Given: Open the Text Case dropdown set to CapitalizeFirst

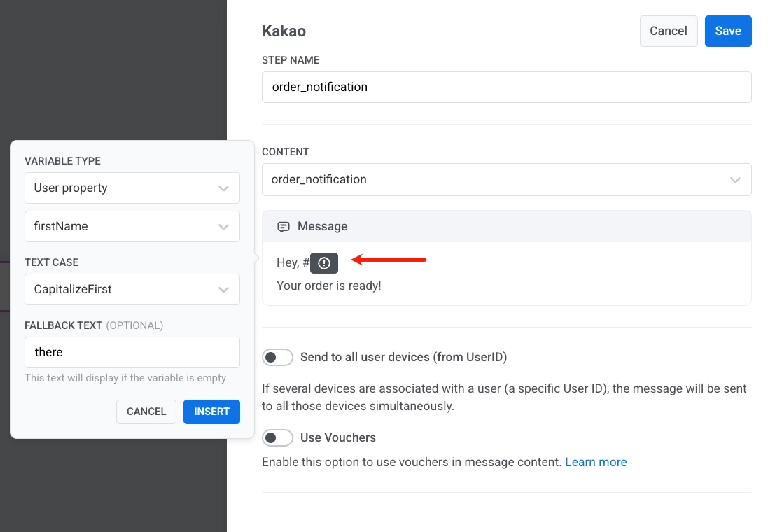Looking at the screenshot, I should [132, 289].
